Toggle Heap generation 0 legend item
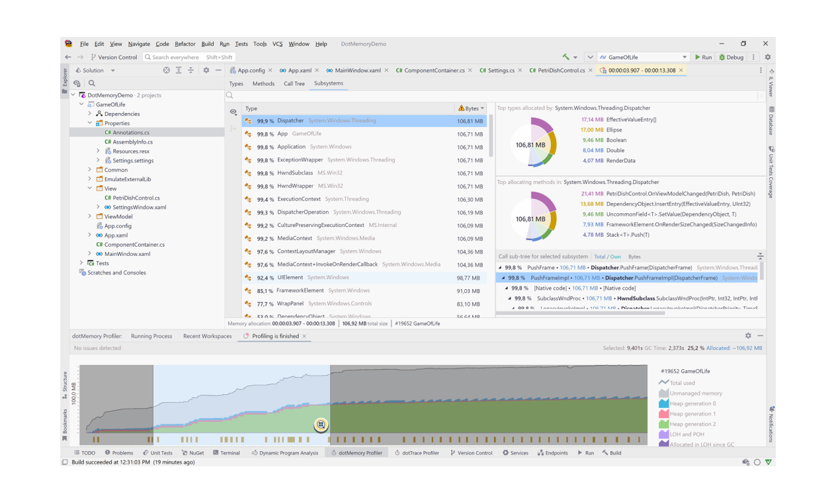The width and height of the screenshot is (836, 504). pyautogui.click(x=687, y=403)
